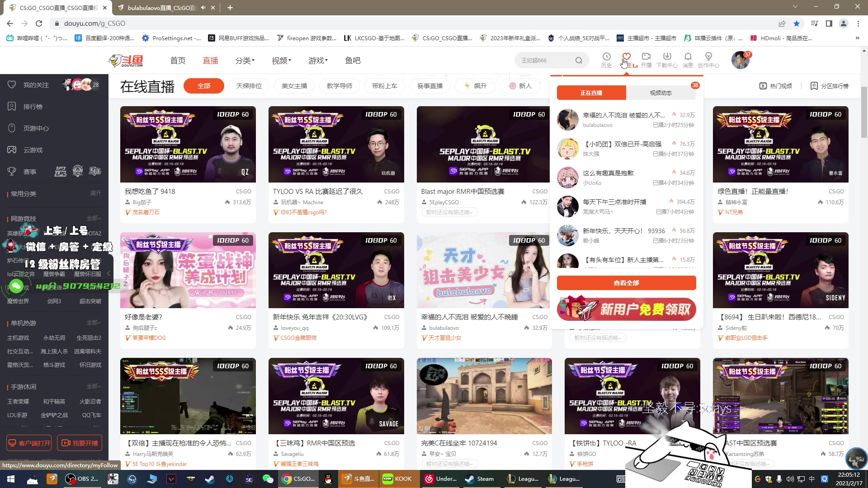
Task: Expand the 分类 dropdown in top nav
Action: tap(245, 61)
